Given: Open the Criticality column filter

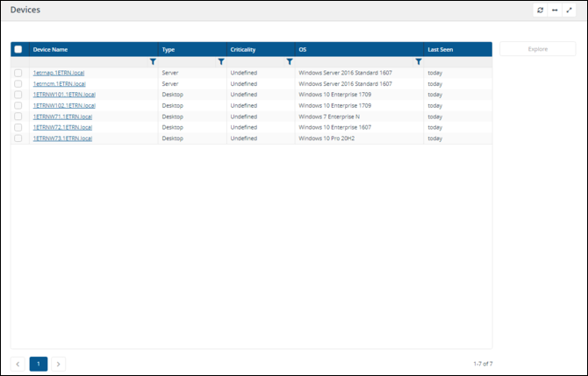Looking at the screenshot, I should pyautogui.click(x=290, y=61).
